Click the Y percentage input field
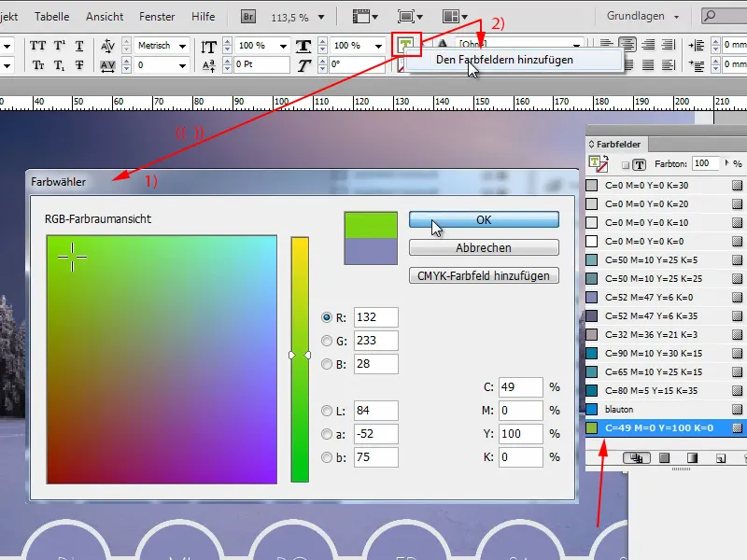 [521, 434]
